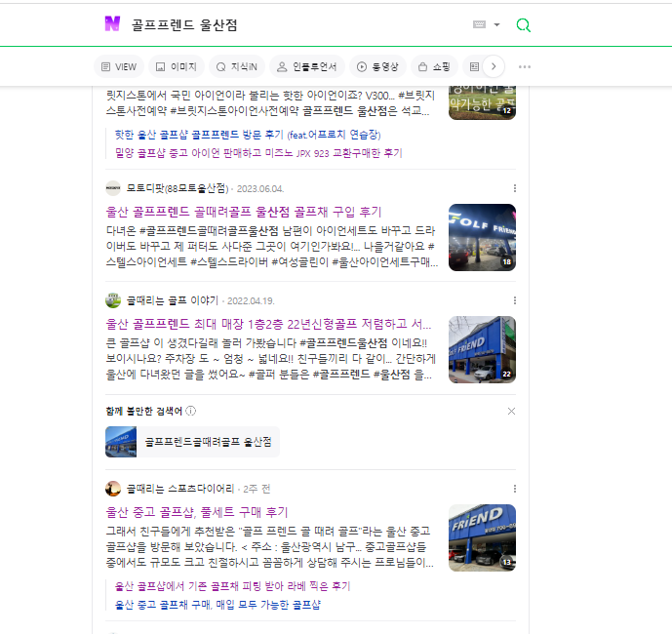Switch to the 동영상 tab
Screen dimensions: 672x634
pyautogui.click(x=377, y=67)
